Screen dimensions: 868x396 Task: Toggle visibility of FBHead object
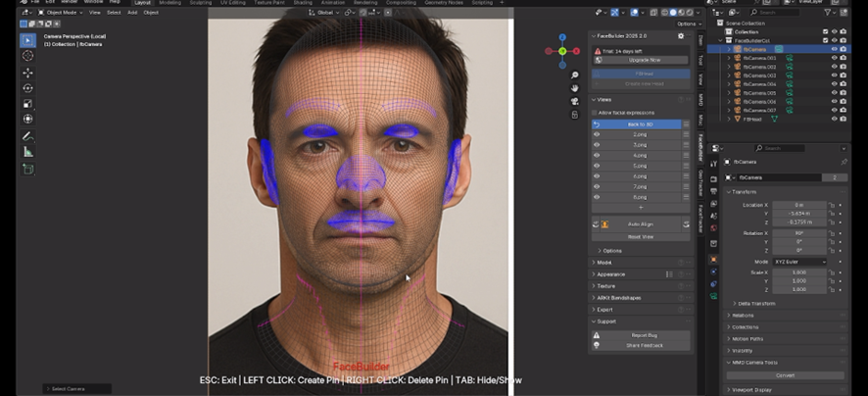tap(834, 119)
